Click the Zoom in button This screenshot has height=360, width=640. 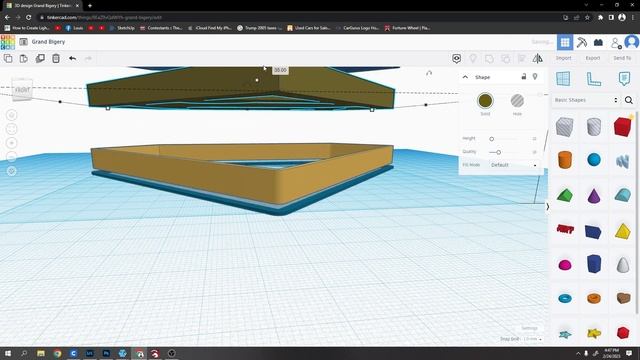11,143
